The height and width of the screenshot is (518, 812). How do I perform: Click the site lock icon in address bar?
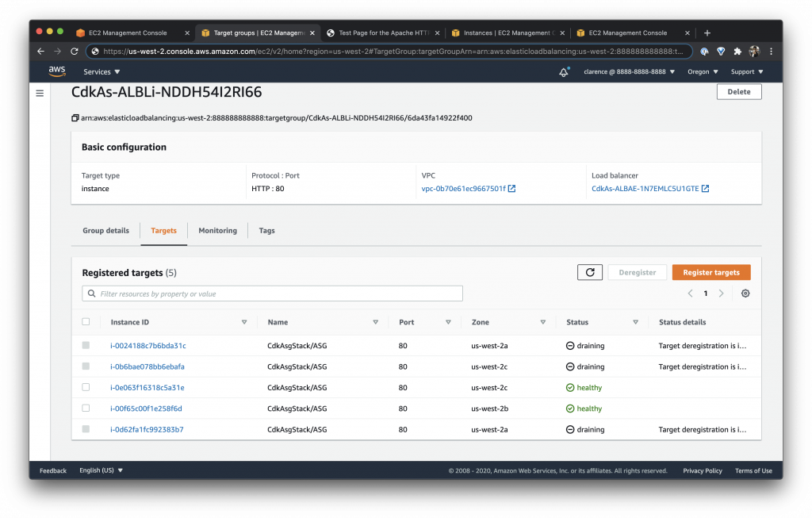coord(95,52)
